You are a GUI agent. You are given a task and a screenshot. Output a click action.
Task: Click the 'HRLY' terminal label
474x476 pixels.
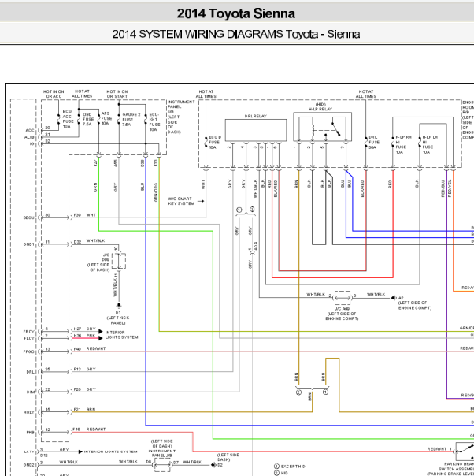pyautogui.click(x=29, y=412)
